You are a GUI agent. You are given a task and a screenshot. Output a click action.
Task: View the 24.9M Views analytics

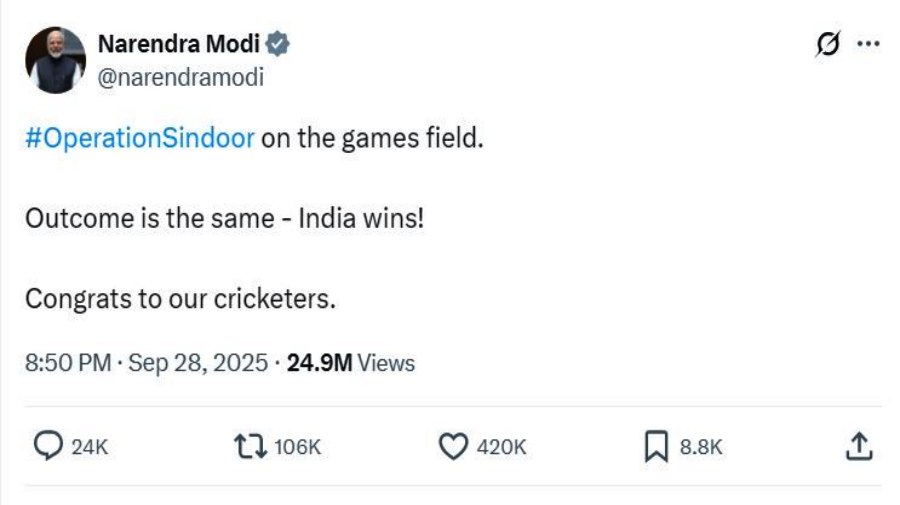click(x=350, y=363)
